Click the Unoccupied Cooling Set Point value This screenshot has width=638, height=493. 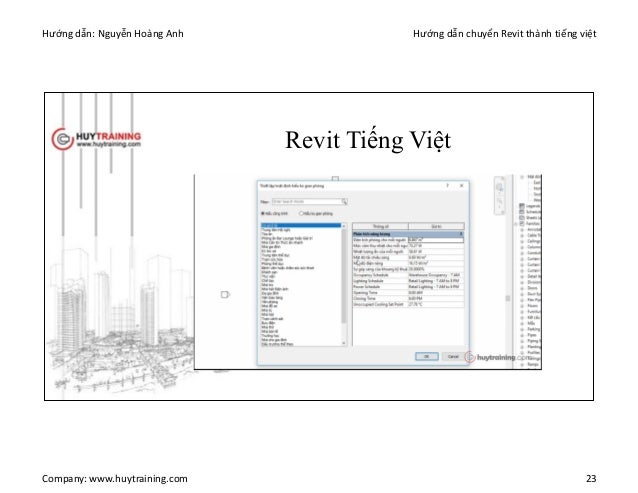(436, 304)
